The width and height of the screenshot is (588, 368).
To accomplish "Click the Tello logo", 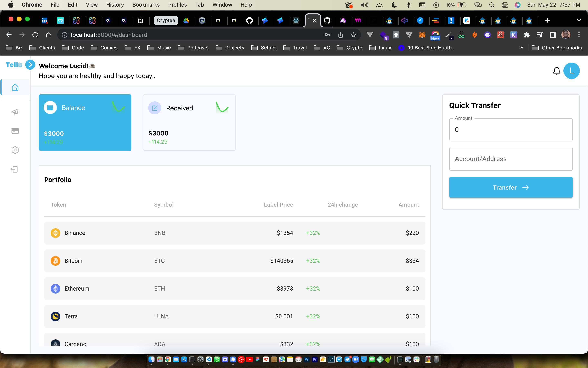I will point(14,65).
